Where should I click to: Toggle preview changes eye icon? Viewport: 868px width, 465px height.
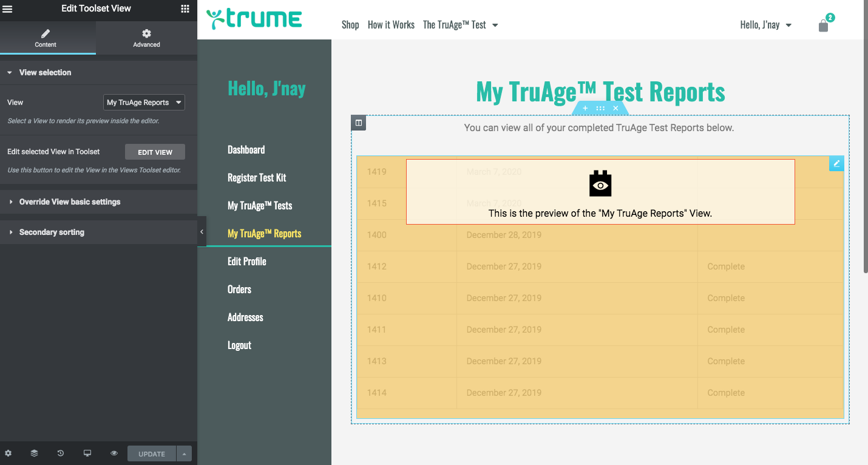(114, 453)
